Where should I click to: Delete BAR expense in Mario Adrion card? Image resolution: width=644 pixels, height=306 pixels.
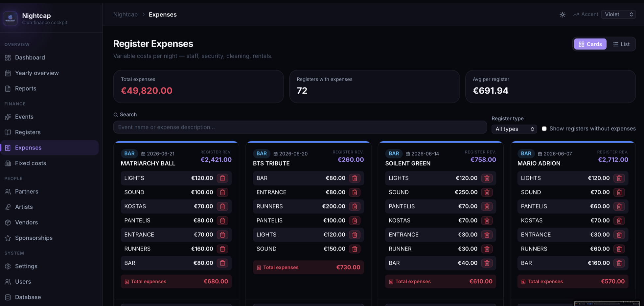[619, 263]
